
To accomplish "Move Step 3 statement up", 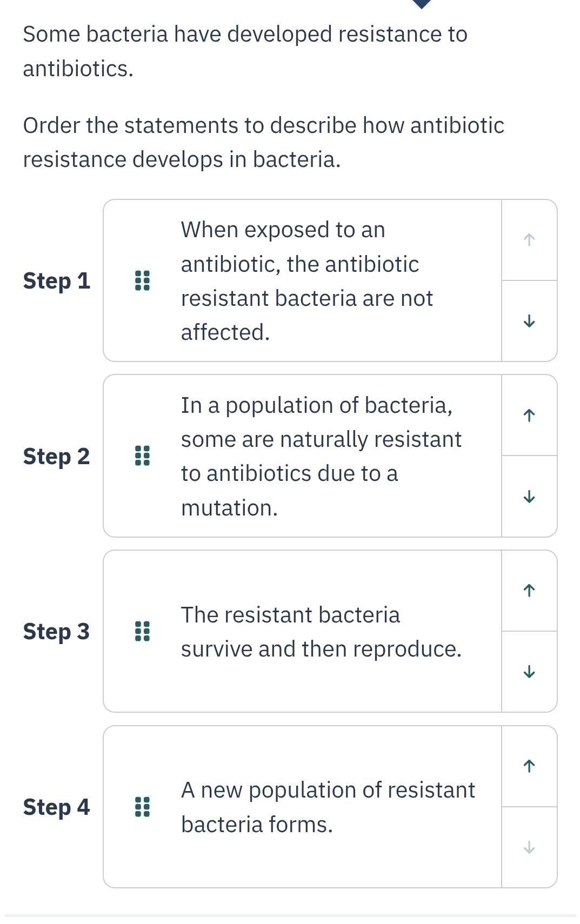I will pos(529,590).
